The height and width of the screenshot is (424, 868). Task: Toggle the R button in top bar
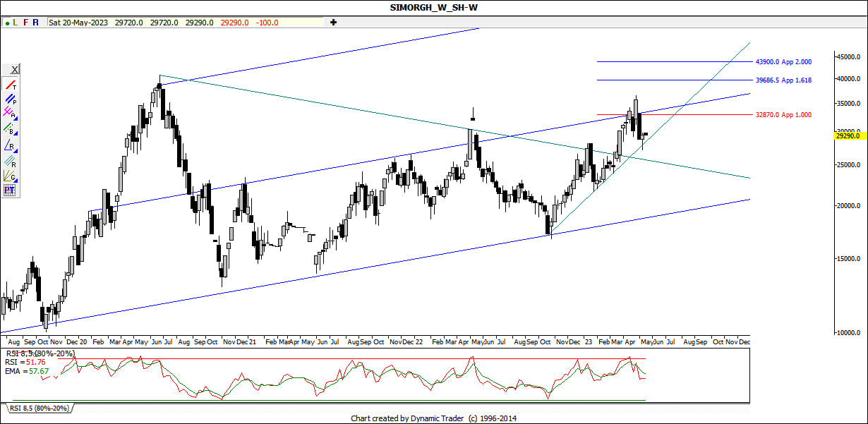point(36,23)
